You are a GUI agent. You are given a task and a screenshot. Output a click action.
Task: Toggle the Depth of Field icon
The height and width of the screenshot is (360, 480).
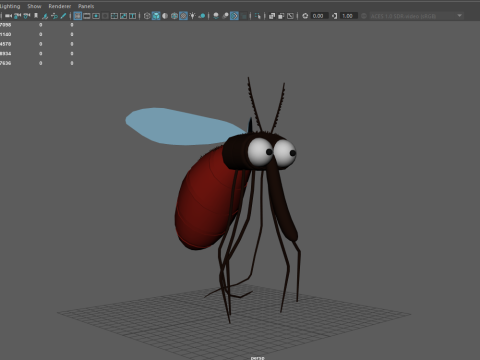pos(244,16)
